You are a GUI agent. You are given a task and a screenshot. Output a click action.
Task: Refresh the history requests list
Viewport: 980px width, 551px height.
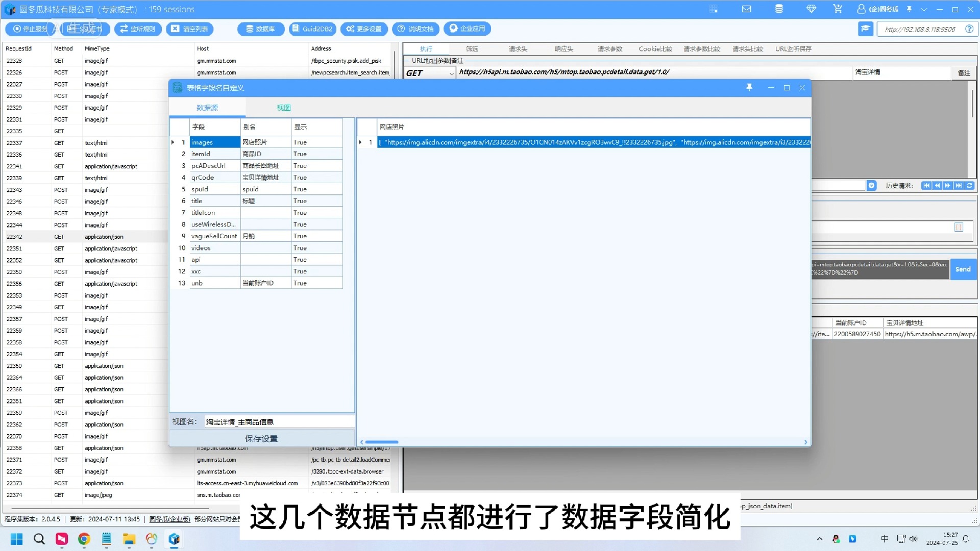pyautogui.click(x=970, y=186)
